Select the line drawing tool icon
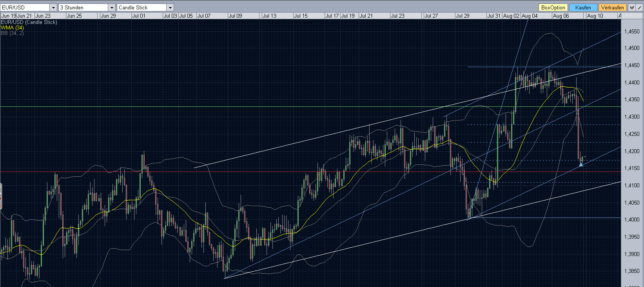The image size is (644, 287). [639, 7]
